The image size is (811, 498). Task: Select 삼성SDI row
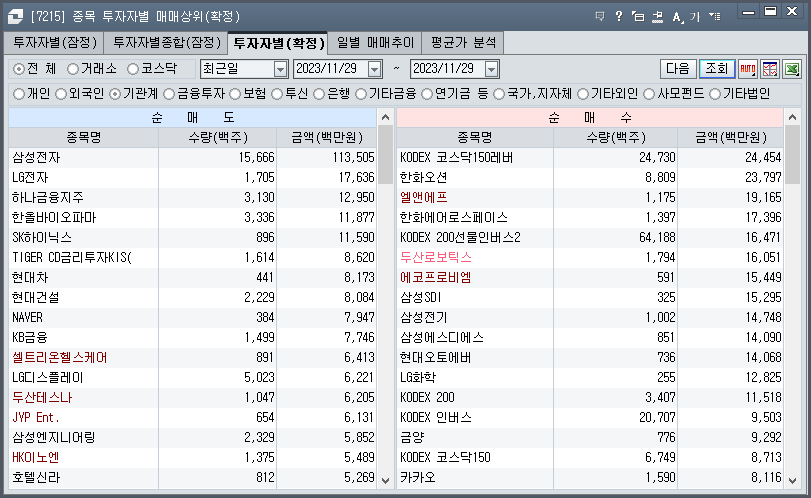(590, 297)
